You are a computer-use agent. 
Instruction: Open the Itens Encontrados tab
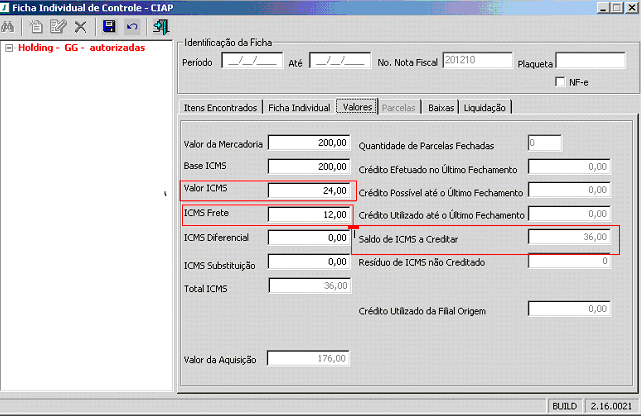pyautogui.click(x=220, y=108)
